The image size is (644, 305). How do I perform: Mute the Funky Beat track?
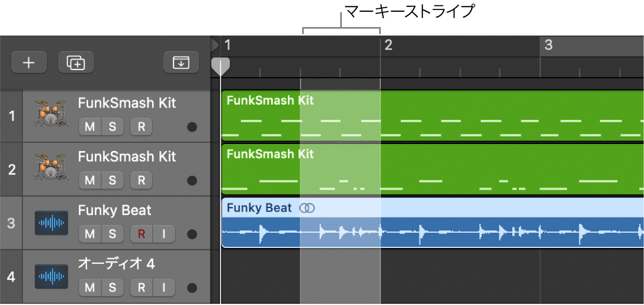tap(89, 234)
